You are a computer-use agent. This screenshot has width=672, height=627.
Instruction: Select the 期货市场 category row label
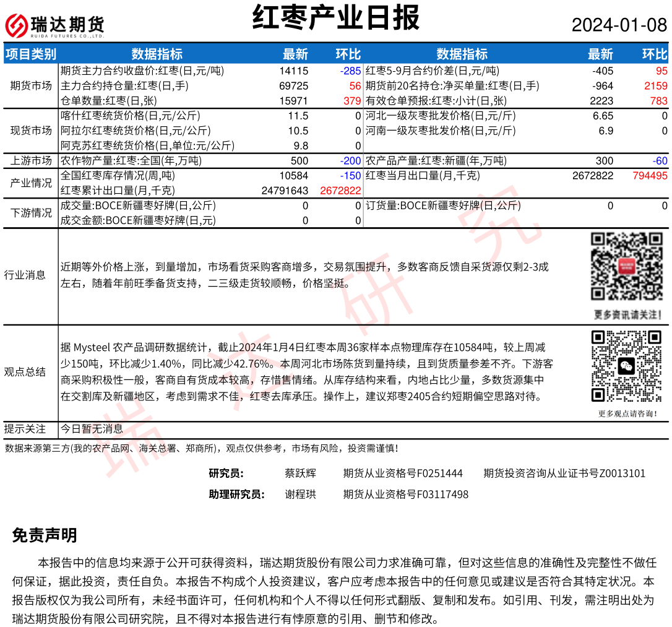30,85
